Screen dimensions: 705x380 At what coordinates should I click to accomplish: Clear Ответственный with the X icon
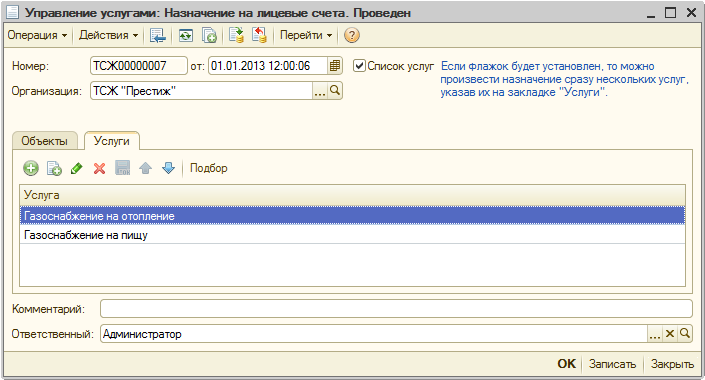[669, 334]
